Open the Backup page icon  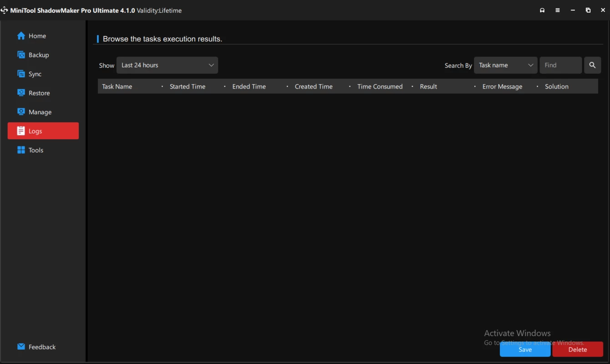click(21, 55)
